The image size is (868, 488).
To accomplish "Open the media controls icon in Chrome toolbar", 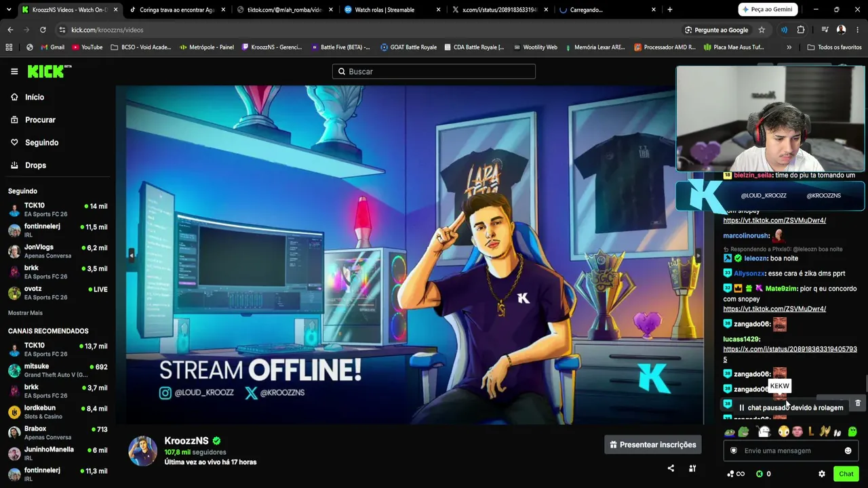I will pos(825,30).
